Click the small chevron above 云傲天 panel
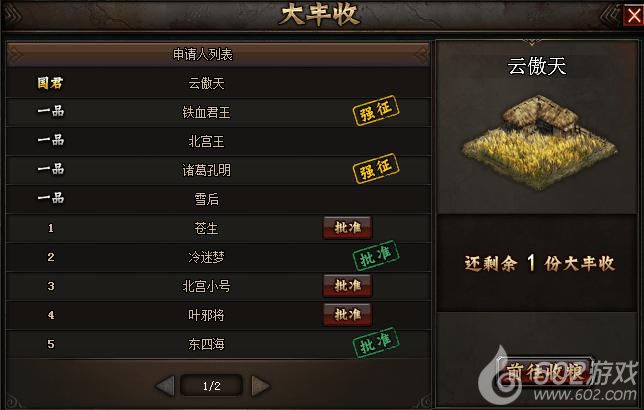The height and width of the screenshot is (410, 644). [x=532, y=42]
